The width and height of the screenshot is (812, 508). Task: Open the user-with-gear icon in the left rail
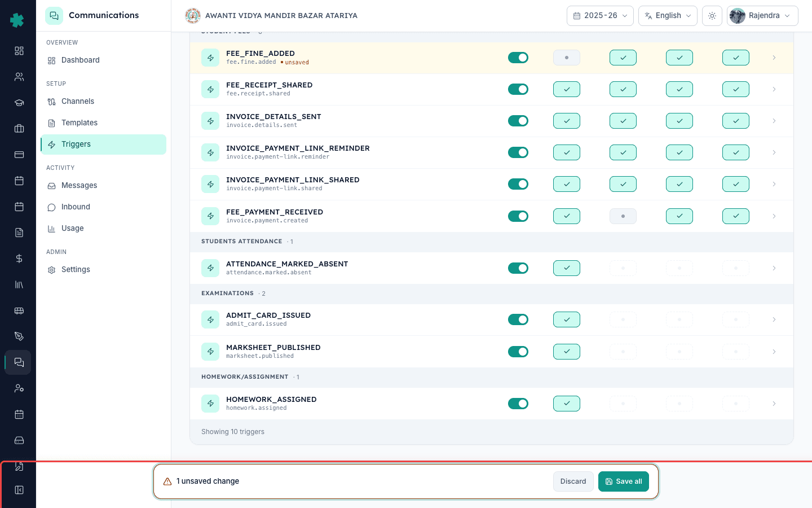19,388
